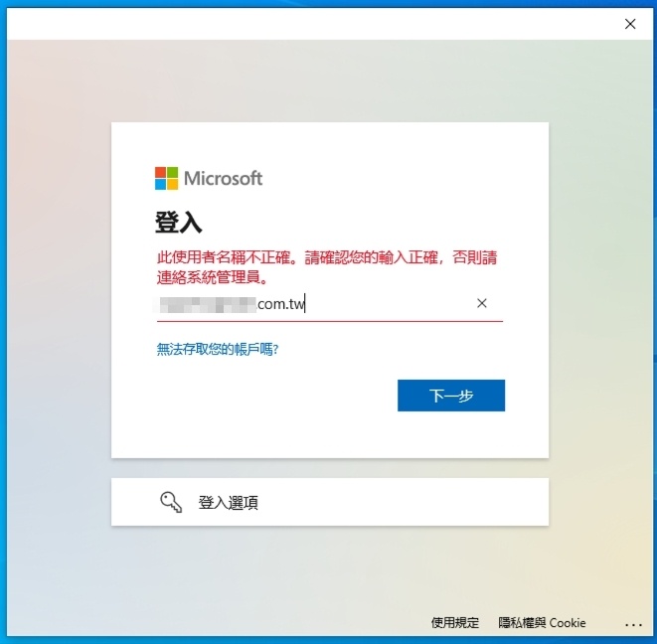
Task: Click the white title bar of the dialog
Action: pyautogui.click(x=314, y=24)
